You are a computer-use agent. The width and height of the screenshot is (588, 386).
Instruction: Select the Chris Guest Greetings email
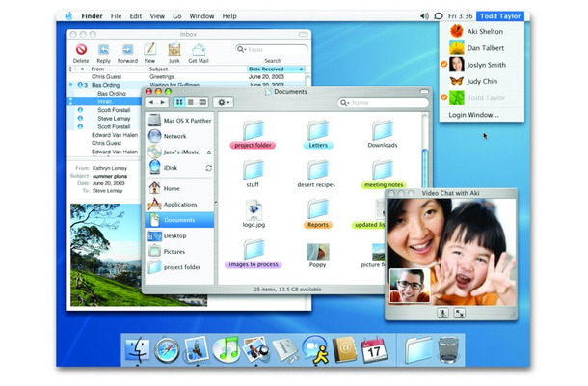tap(188, 77)
